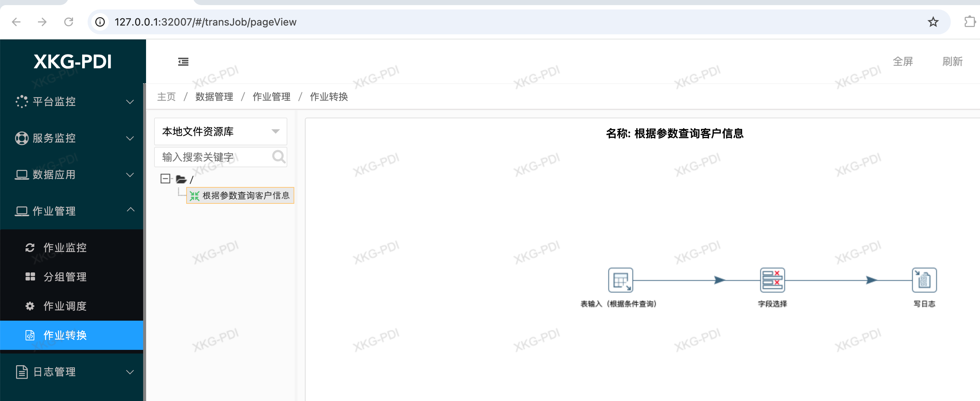
Task: Collapse the root folder tree node
Action: (x=165, y=179)
